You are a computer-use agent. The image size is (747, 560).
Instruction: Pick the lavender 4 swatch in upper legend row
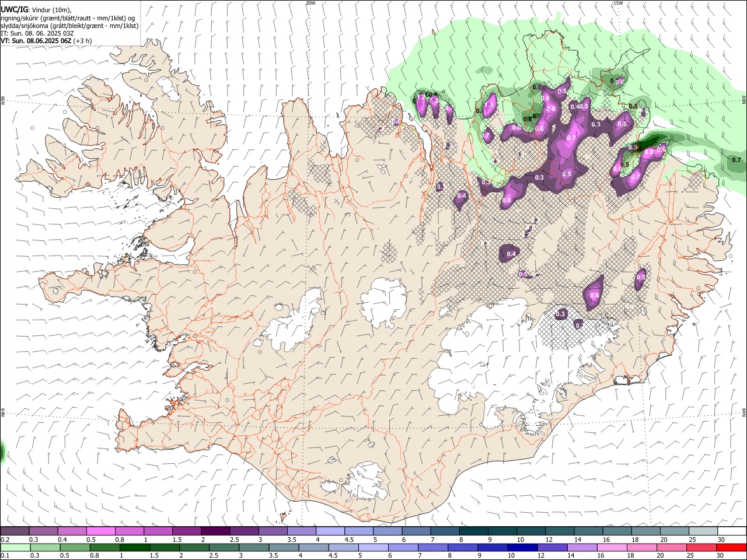click(330, 531)
